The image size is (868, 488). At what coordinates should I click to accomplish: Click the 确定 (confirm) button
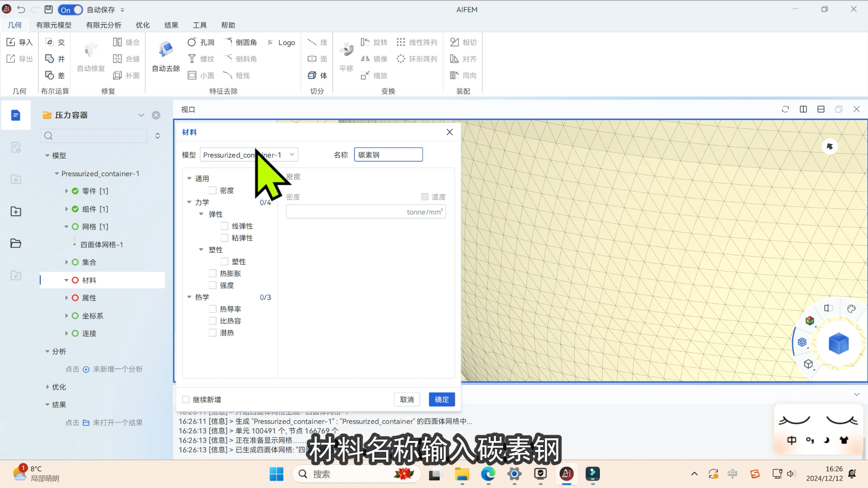click(x=442, y=399)
